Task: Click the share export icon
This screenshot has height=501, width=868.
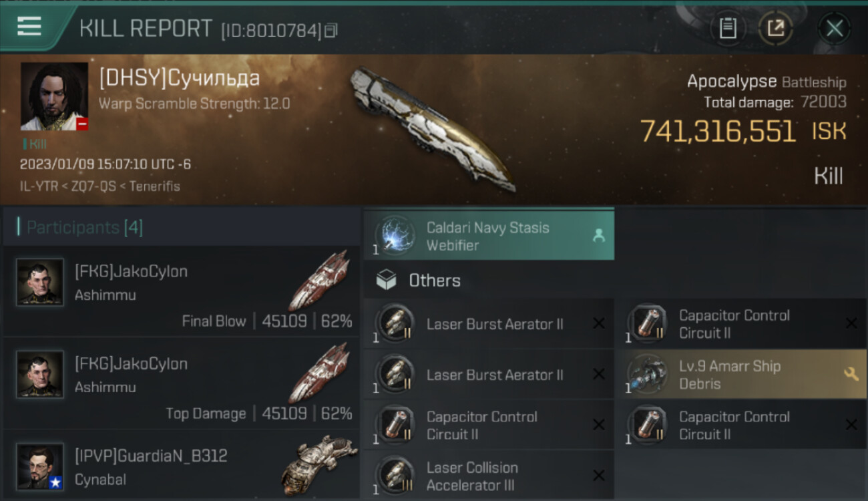Action: click(776, 28)
